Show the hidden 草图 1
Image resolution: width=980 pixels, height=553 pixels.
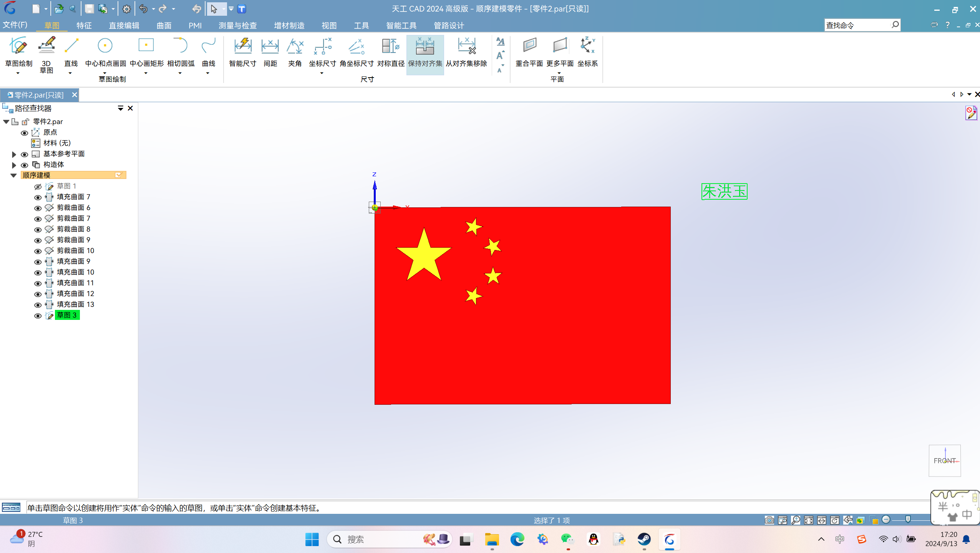(38, 187)
